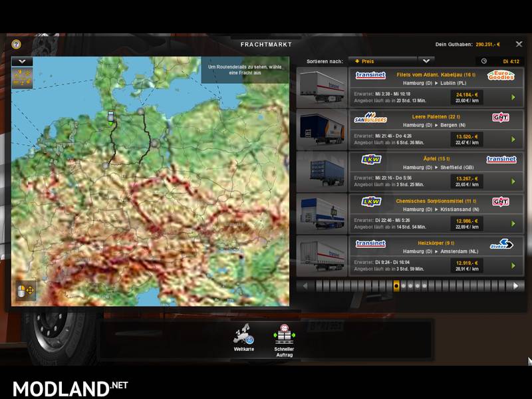Click the Transinet logo in the Heizkörper job
This screenshot has height=399, width=532.
370,243
